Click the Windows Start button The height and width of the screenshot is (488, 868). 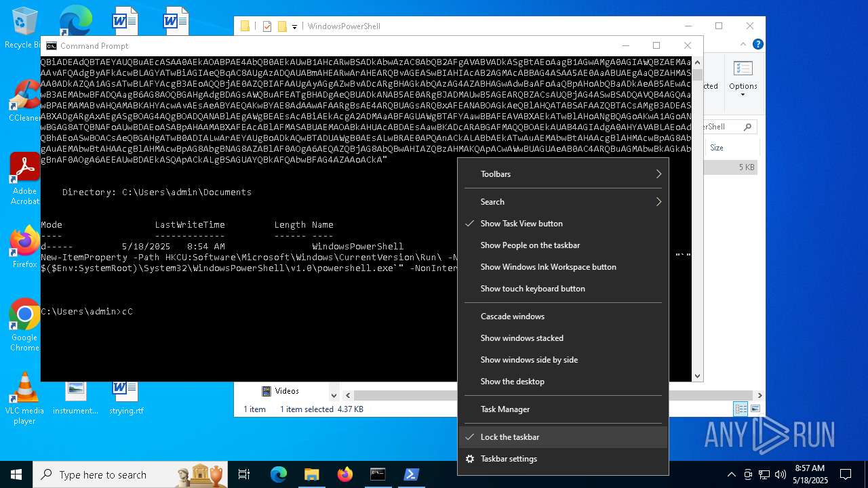[x=16, y=474]
